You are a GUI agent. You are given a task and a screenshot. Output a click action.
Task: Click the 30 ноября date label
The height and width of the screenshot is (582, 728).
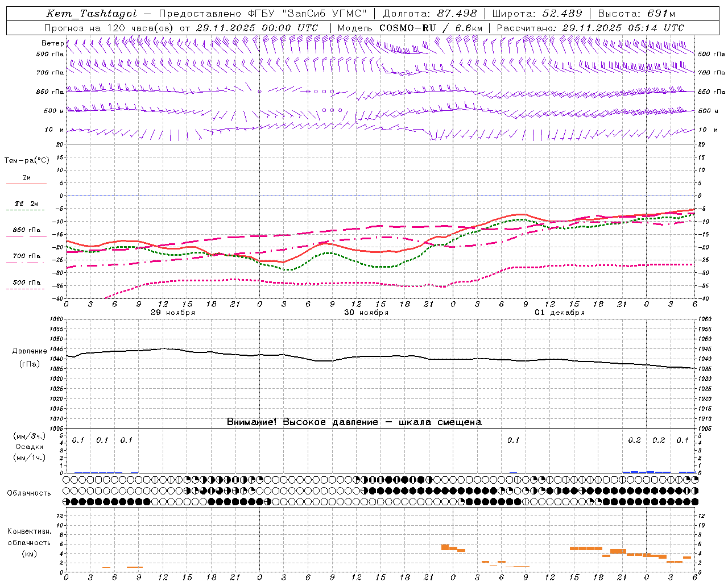pyautogui.click(x=366, y=313)
